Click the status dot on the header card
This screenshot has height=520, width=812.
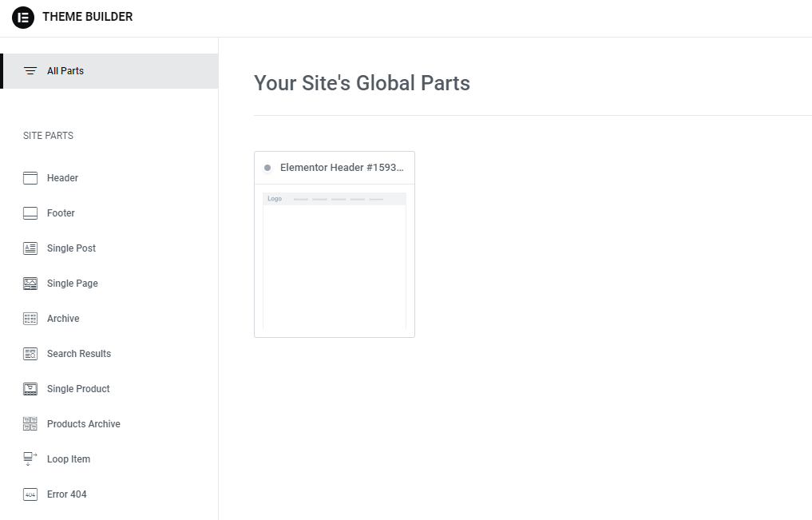(x=267, y=168)
